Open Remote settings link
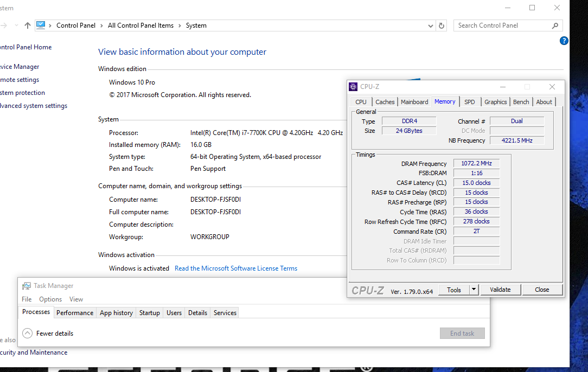Image resolution: width=588 pixels, height=372 pixels. 20,80
